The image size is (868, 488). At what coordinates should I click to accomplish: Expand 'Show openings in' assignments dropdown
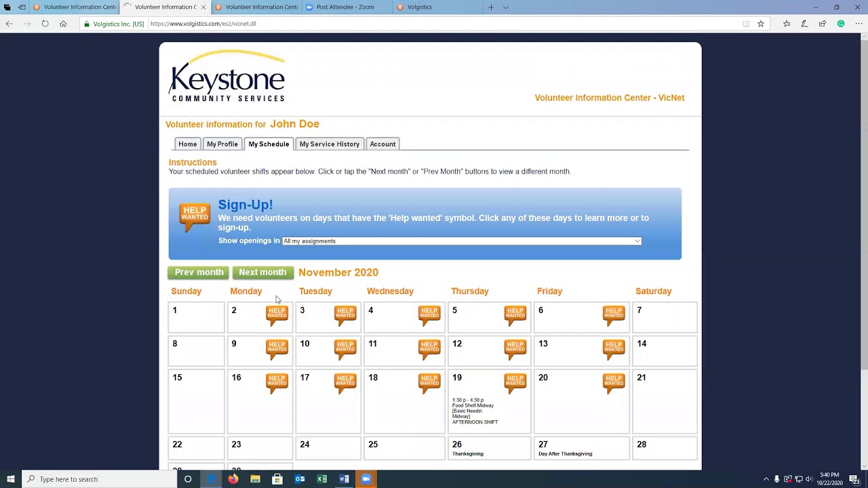461,241
